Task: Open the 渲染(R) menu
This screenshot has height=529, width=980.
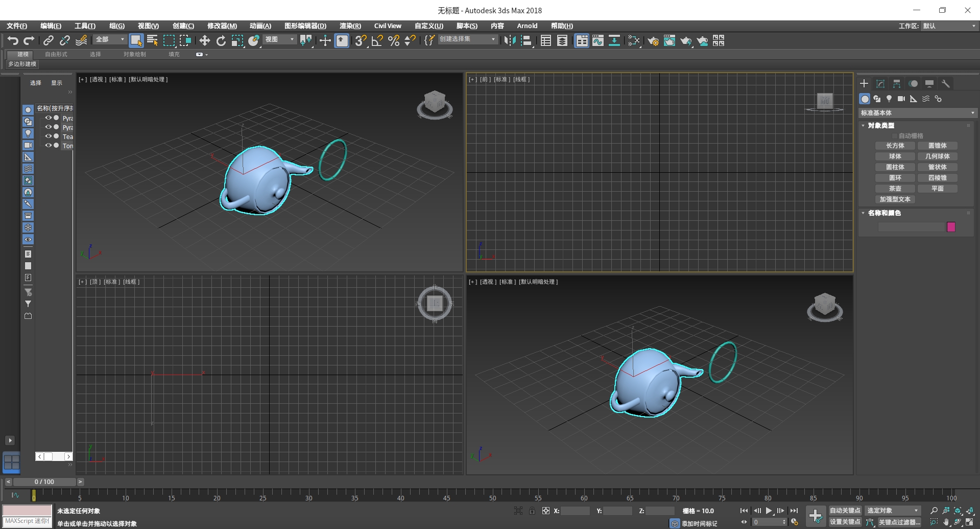Action: tap(350, 26)
